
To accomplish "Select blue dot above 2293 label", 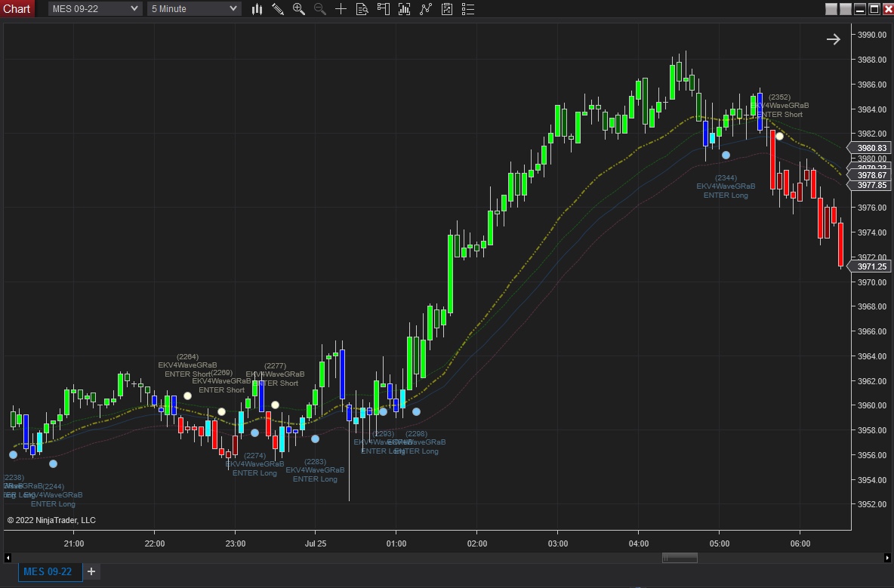I will point(383,411).
